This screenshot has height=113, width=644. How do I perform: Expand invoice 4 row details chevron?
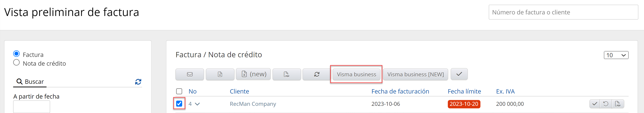(197, 104)
